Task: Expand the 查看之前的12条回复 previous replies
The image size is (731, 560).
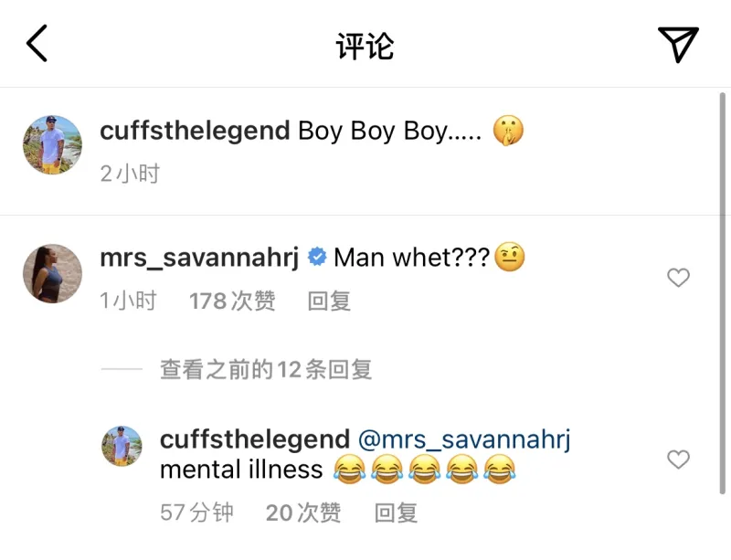Action: [x=266, y=370]
